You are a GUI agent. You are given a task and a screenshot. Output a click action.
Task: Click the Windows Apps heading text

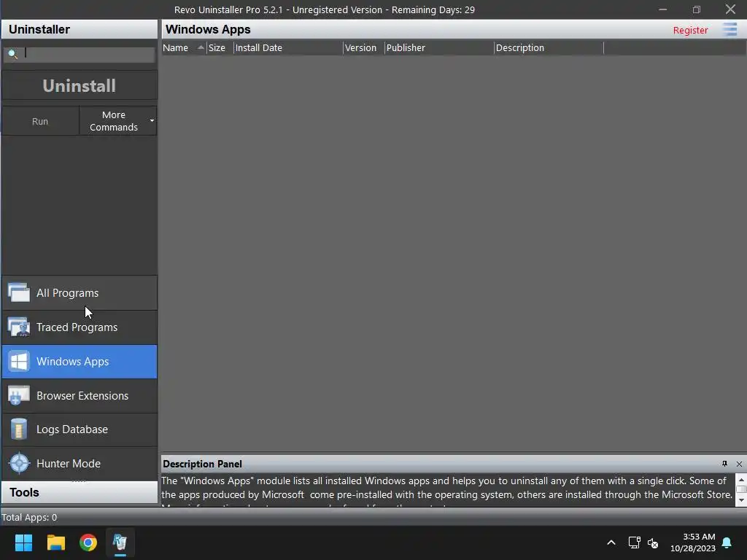pyautogui.click(x=208, y=29)
